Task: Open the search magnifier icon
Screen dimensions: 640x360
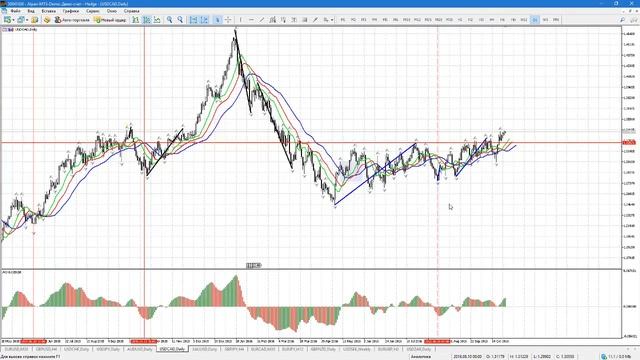Action: tap(622, 20)
